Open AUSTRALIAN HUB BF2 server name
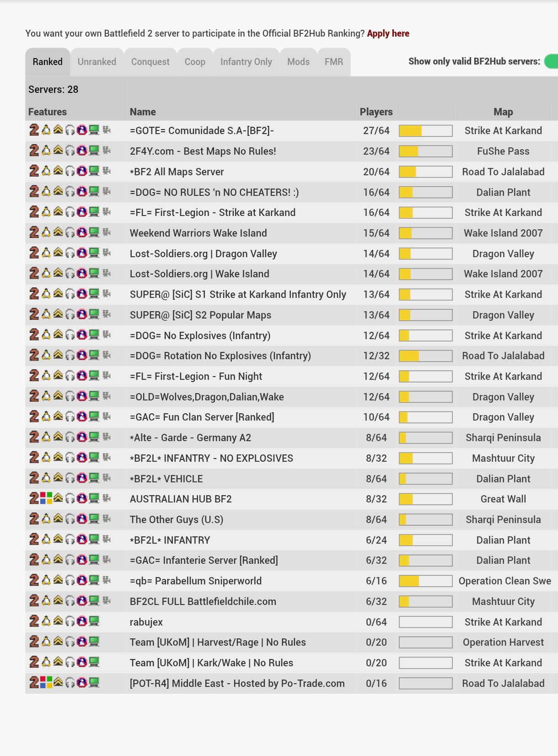This screenshot has height=756, width=558. coord(181,499)
